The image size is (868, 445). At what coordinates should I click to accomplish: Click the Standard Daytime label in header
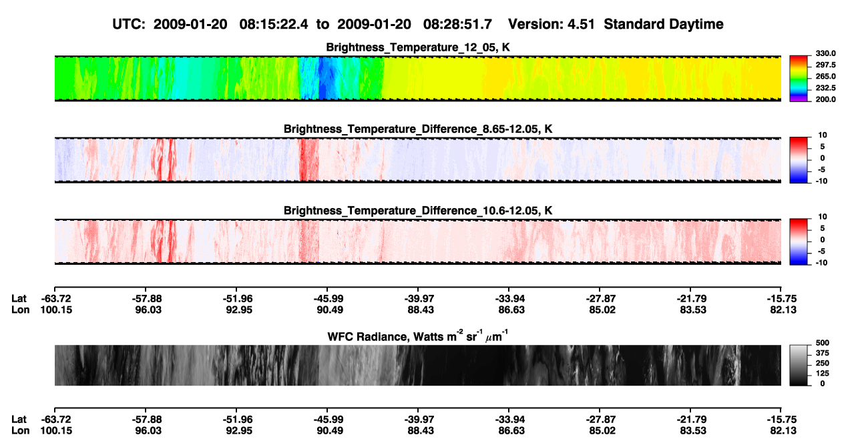coord(664,24)
